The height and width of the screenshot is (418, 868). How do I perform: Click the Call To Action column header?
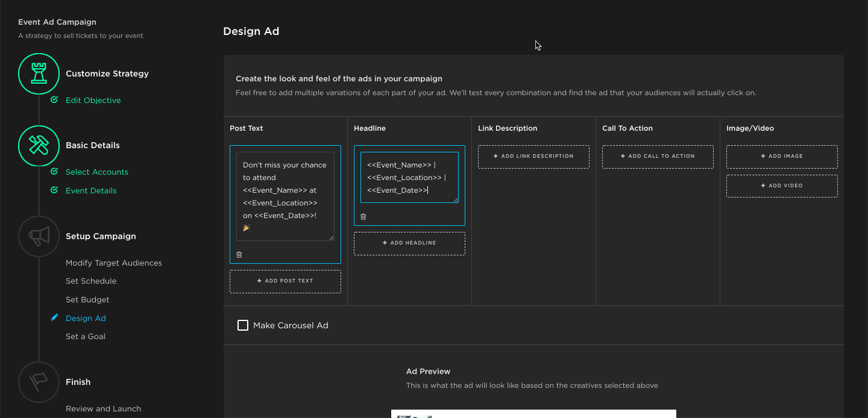[x=627, y=128]
